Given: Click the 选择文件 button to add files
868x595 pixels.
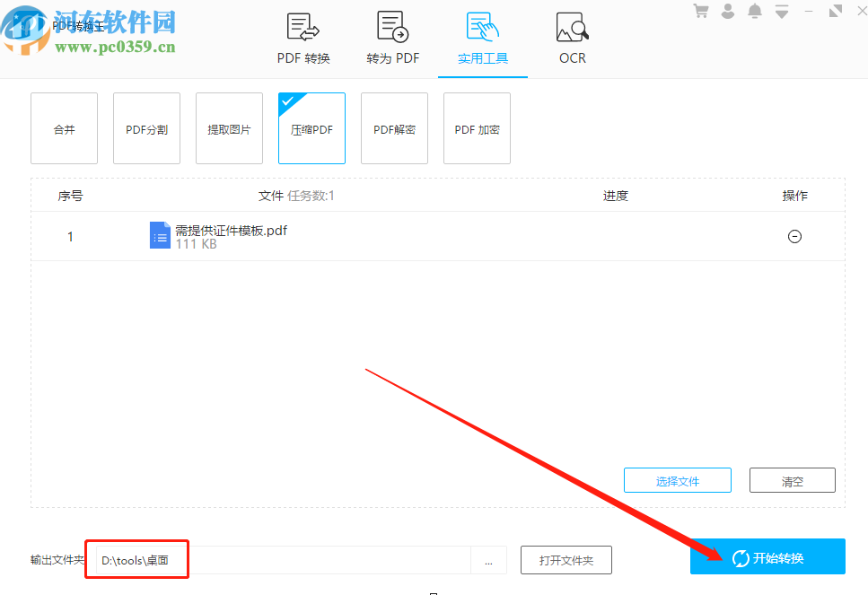Looking at the screenshot, I should [677, 480].
